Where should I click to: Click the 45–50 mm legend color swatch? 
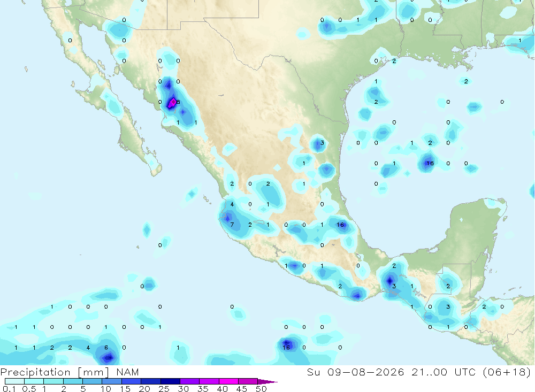[248, 381]
